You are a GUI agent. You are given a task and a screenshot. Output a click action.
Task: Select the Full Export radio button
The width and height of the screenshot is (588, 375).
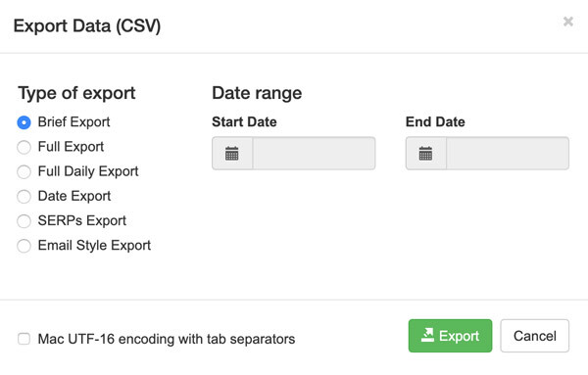pyautogui.click(x=24, y=147)
